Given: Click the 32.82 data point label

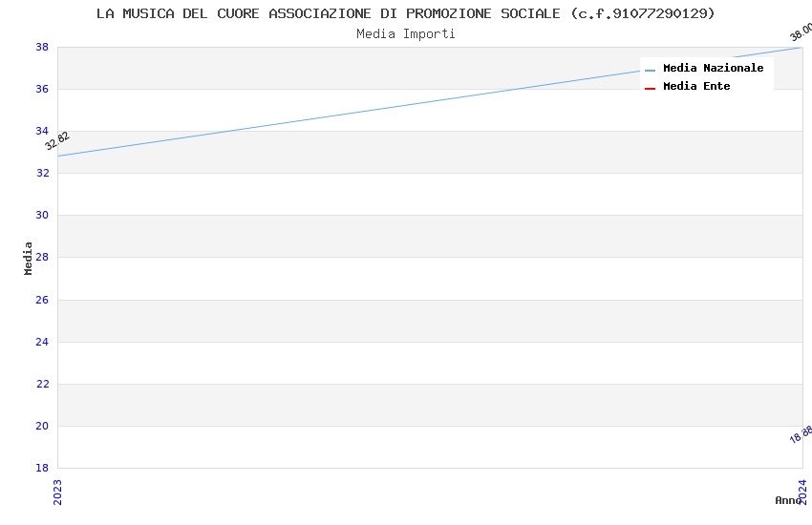Looking at the screenshot, I should pyautogui.click(x=57, y=141).
